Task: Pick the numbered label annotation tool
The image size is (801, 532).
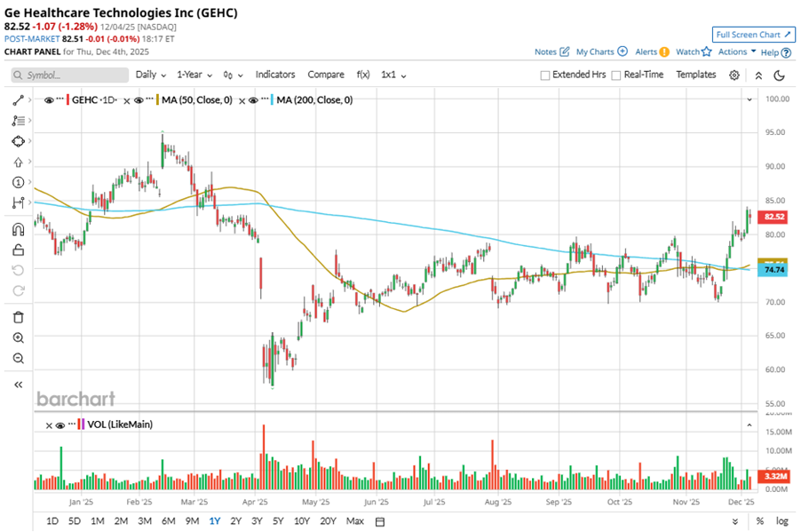Action: pyautogui.click(x=18, y=182)
